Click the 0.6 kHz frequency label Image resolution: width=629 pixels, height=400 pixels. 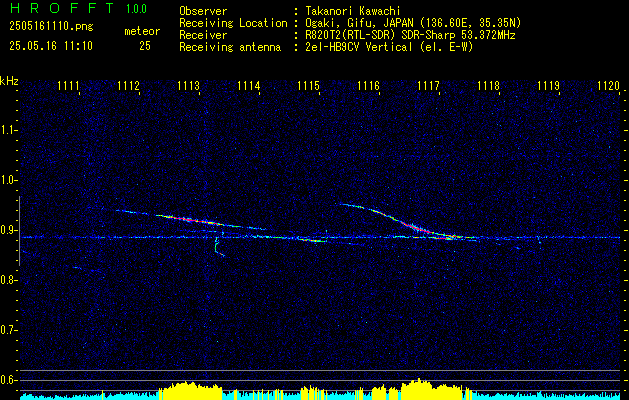point(8,380)
